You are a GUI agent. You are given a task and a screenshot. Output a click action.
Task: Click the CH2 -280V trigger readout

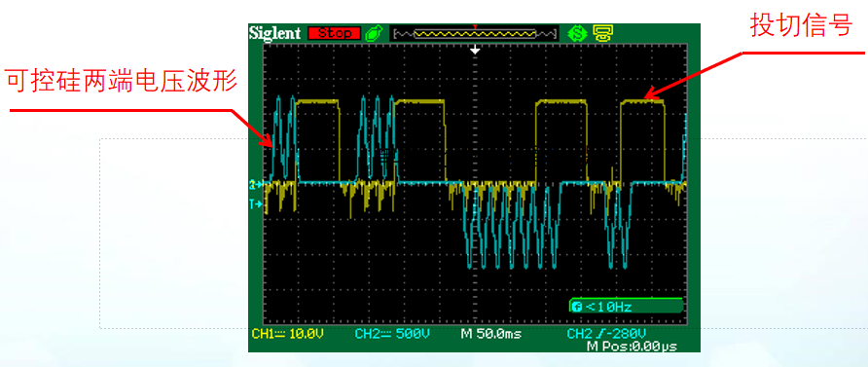click(x=606, y=334)
